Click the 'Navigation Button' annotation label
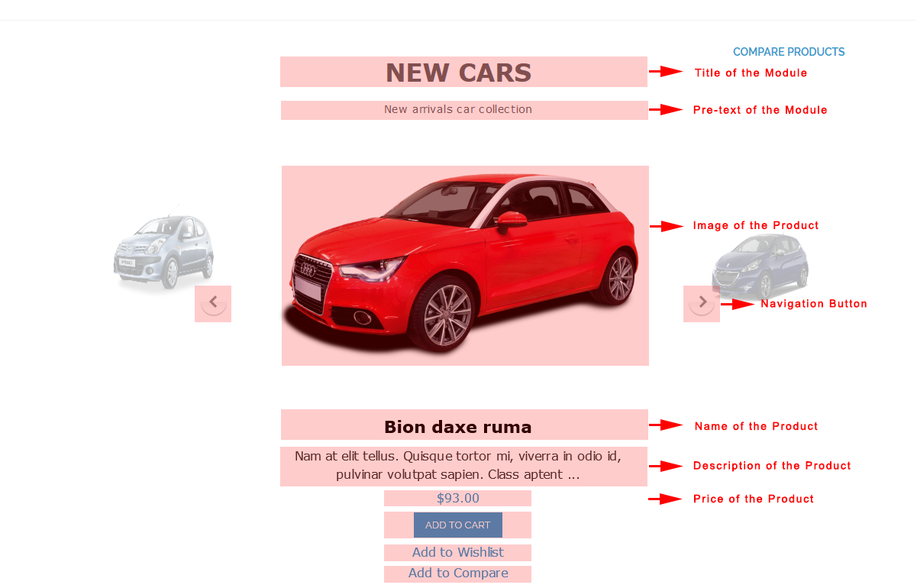The width and height of the screenshot is (917, 588). [814, 304]
